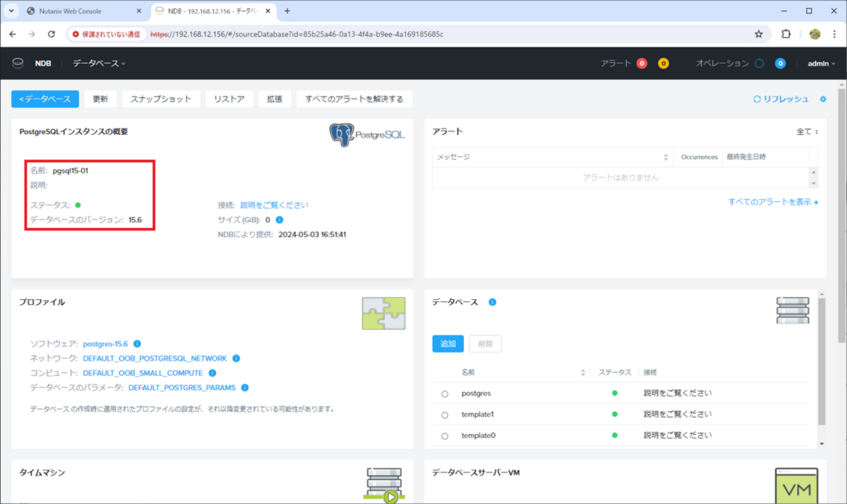Click the アラート label in top bar

point(616,63)
